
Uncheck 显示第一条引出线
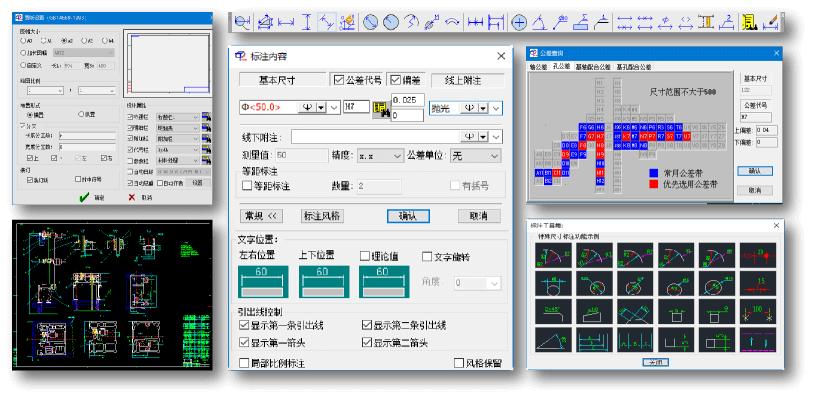[244, 325]
